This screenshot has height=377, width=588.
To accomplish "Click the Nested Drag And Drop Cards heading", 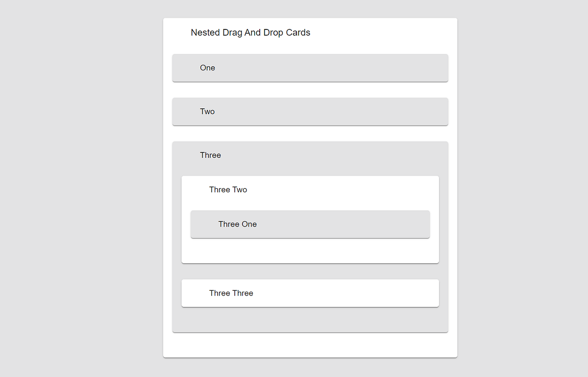I will coord(250,32).
